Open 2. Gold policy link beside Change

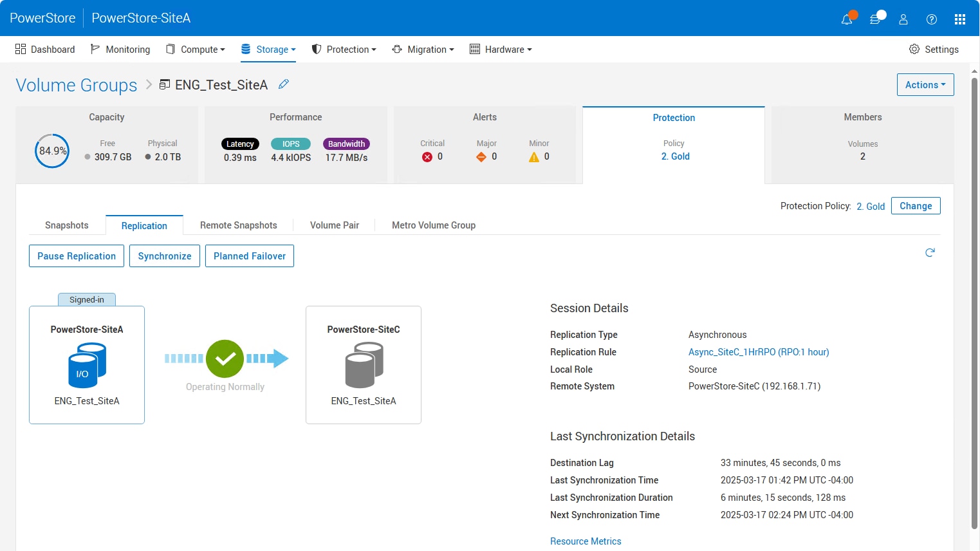point(871,207)
